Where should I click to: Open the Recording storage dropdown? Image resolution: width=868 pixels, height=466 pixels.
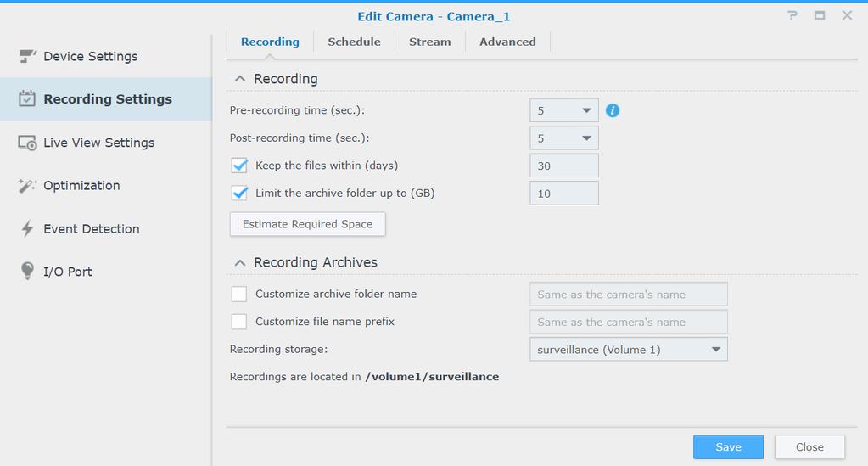(x=629, y=349)
